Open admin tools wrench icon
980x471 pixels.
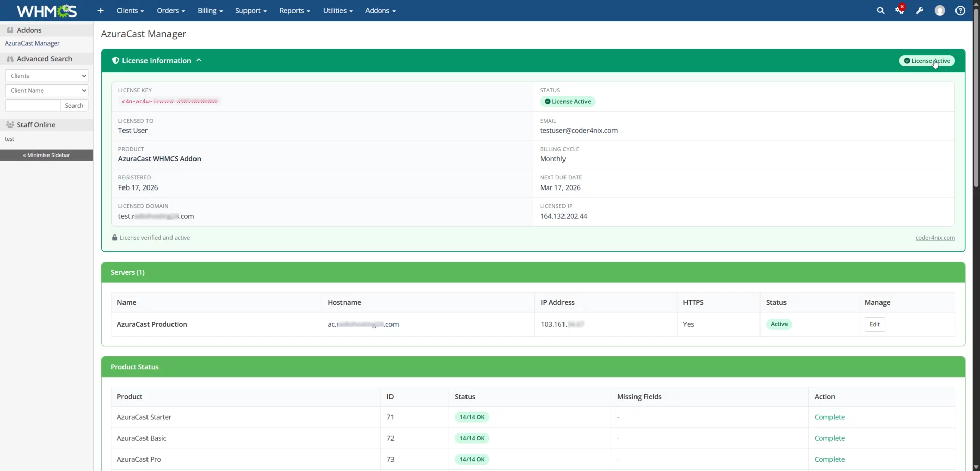point(920,10)
